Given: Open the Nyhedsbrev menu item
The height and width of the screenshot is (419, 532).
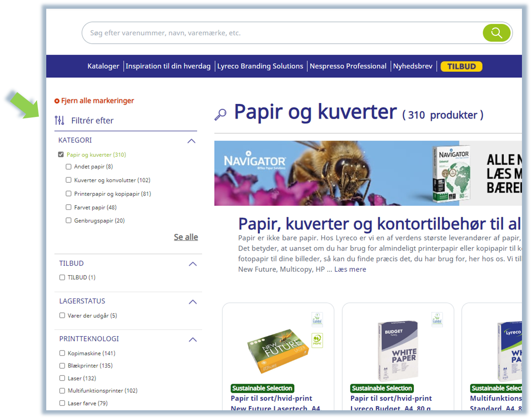Looking at the screenshot, I should tap(412, 66).
